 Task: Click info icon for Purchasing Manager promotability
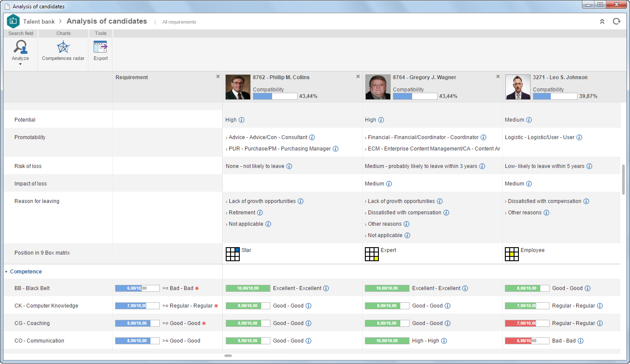pos(336,149)
